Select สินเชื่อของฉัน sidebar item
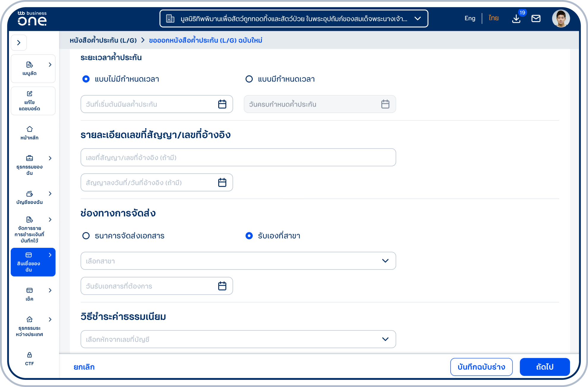588x387 pixels. [x=33, y=262]
